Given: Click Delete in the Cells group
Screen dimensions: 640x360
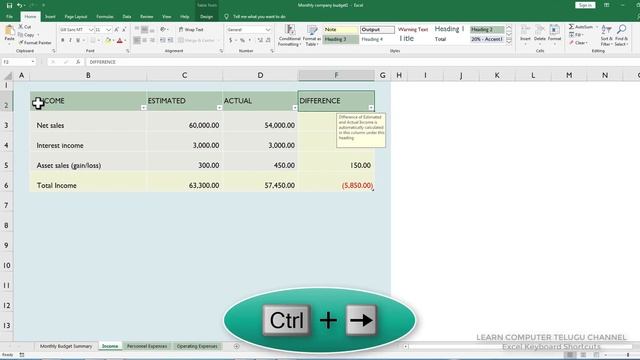Looking at the screenshot, I should coord(540,35).
